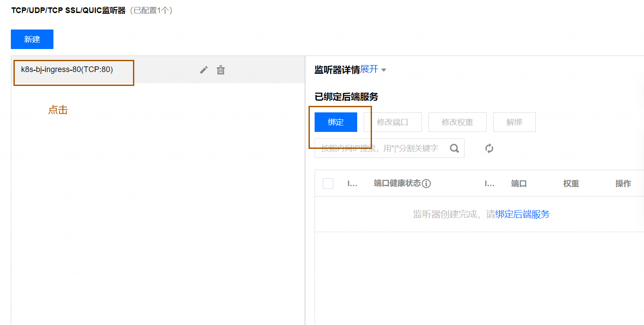Click the 已绑定后端服务 heading

coord(346,97)
